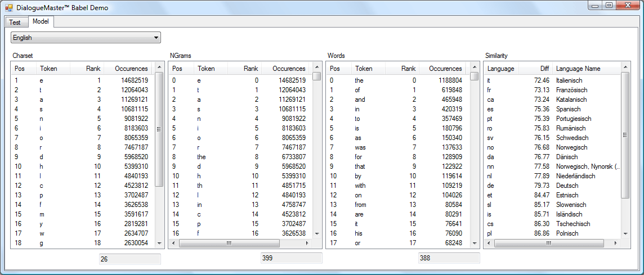This screenshot has height=275, width=644.
Task: Select Charset row with occurrences 14682519
Action: point(83,80)
